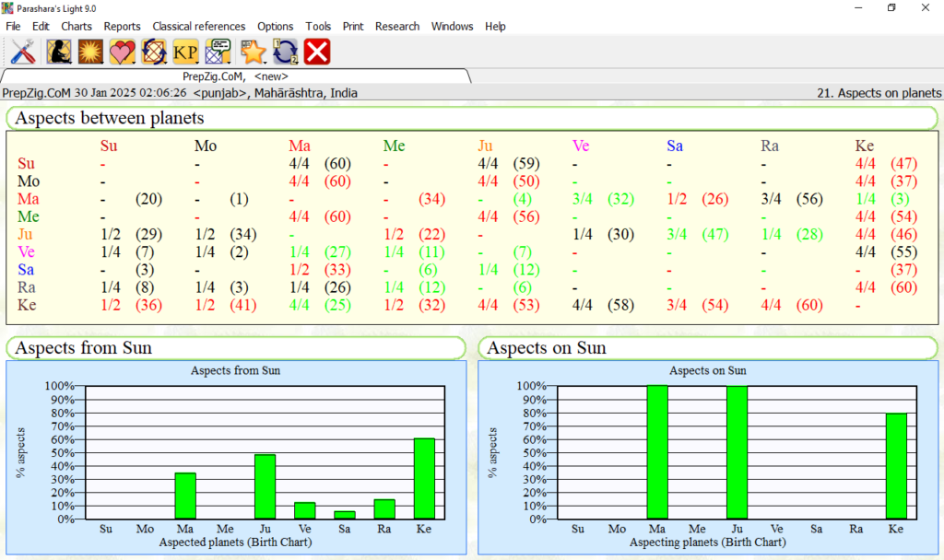Open the Research menu

pos(396,27)
